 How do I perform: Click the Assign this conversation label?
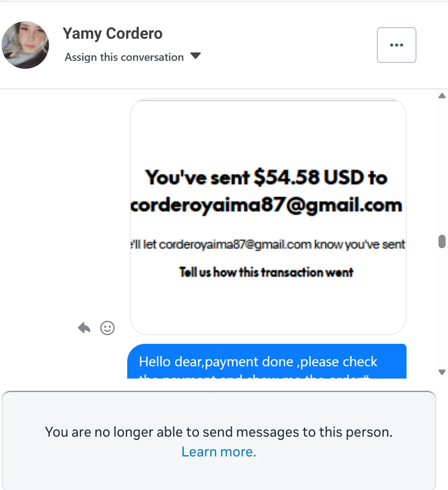pos(124,57)
